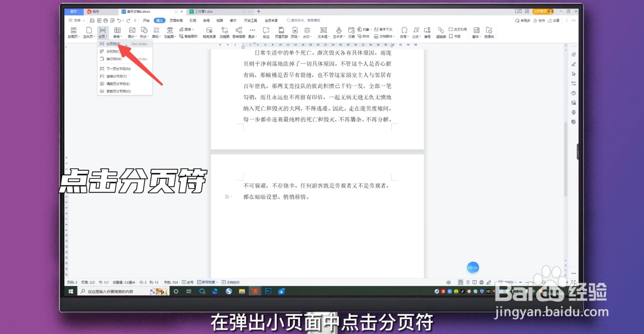Switch to the 视图 view tab
Viewport: 644px width, 334px height.
click(219, 20)
